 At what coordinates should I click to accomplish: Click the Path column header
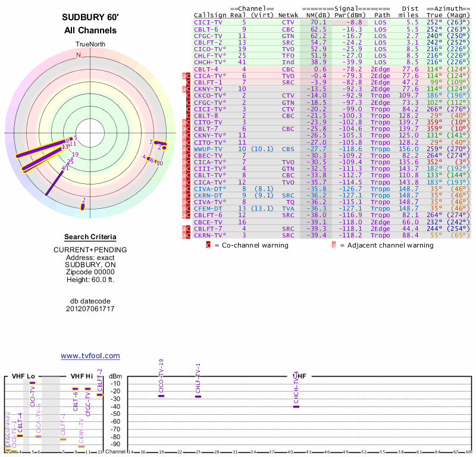coord(382,15)
